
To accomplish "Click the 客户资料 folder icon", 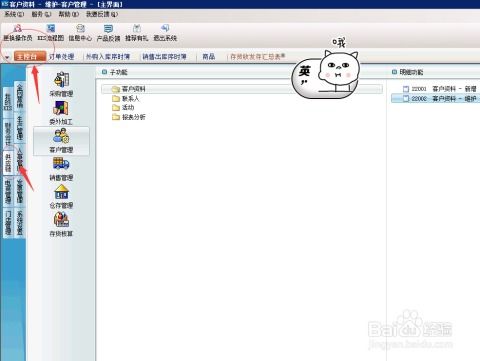I will tap(116, 89).
